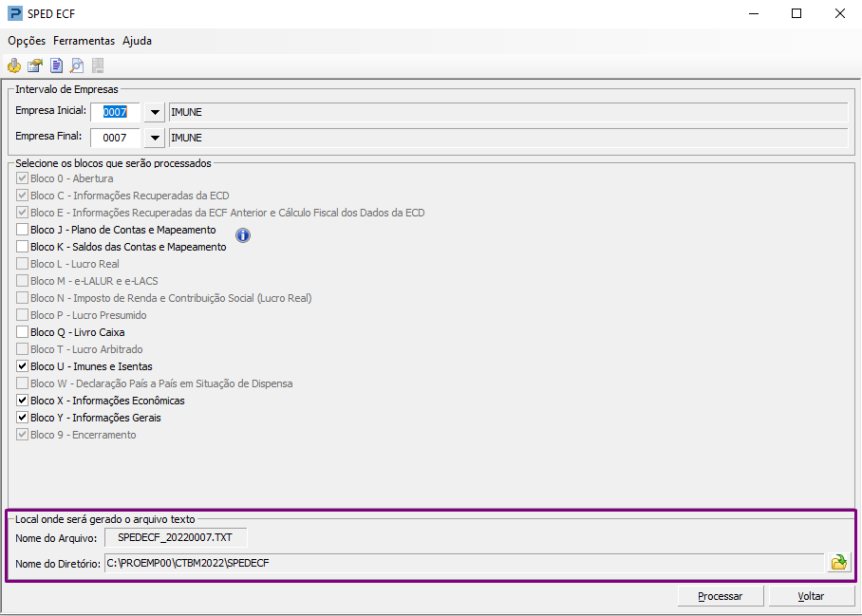Expand the Empresa Inicial dropdown arrow
Screen dimensions: 862x616
(155, 112)
